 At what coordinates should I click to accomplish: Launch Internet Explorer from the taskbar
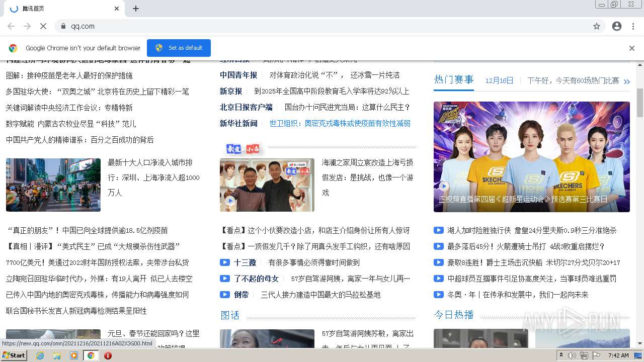pyautogui.click(x=40, y=355)
